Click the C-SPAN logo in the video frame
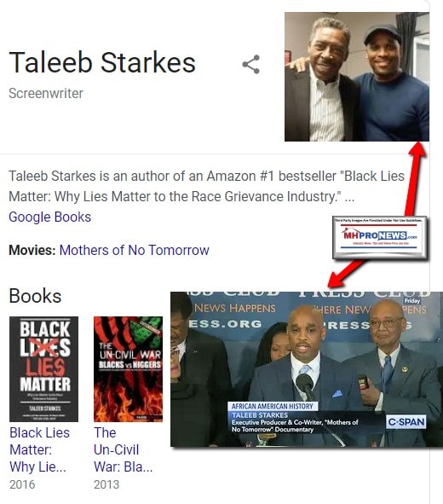This screenshot has width=443, height=504. click(x=406, y=422)
